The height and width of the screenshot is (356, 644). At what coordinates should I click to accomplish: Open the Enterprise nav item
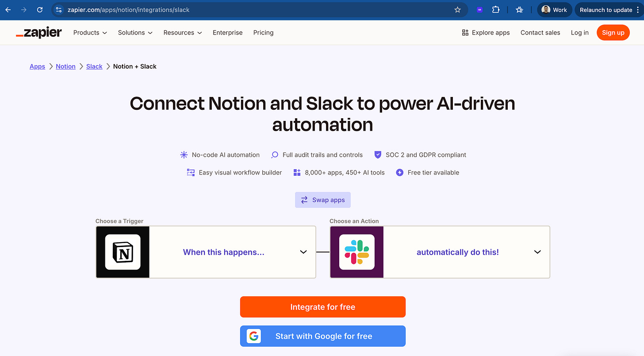[x=228, y=33]
